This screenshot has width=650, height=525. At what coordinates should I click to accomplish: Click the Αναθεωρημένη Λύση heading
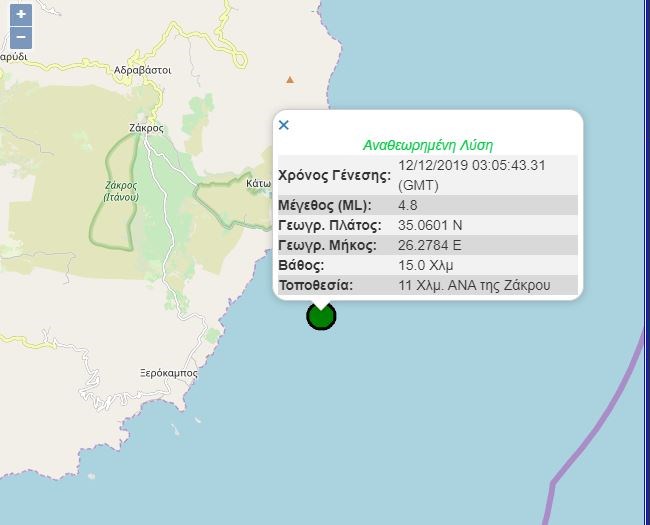click(428, 146)
